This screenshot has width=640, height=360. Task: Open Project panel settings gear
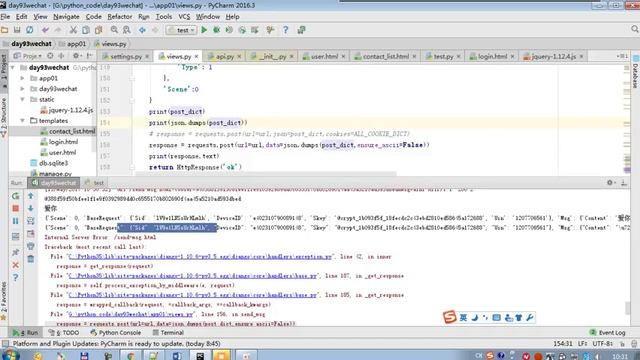tap(76, 56)
